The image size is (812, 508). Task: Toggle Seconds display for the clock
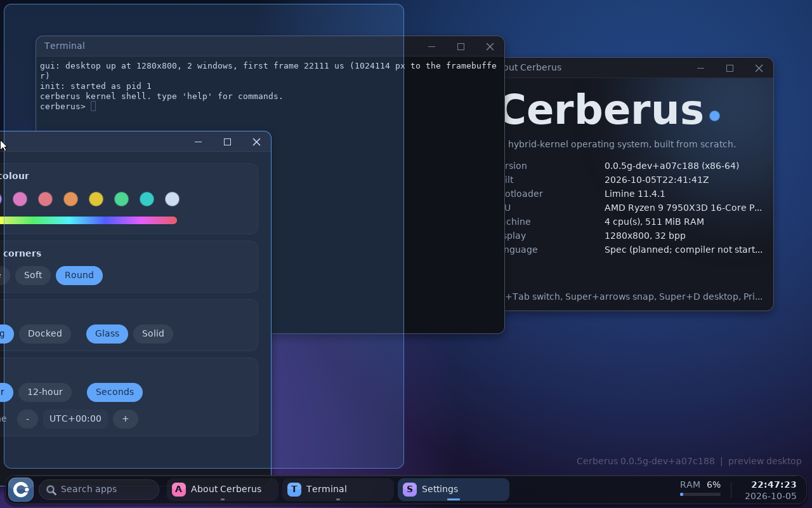click(x=115, y=392)
